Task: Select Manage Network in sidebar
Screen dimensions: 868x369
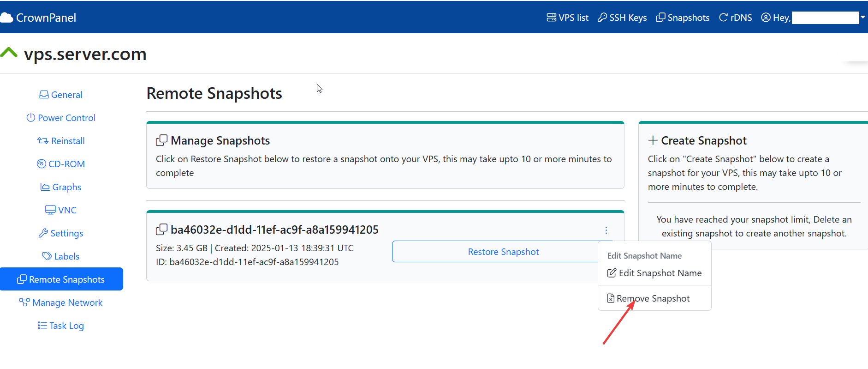Action: coord(61,302)
